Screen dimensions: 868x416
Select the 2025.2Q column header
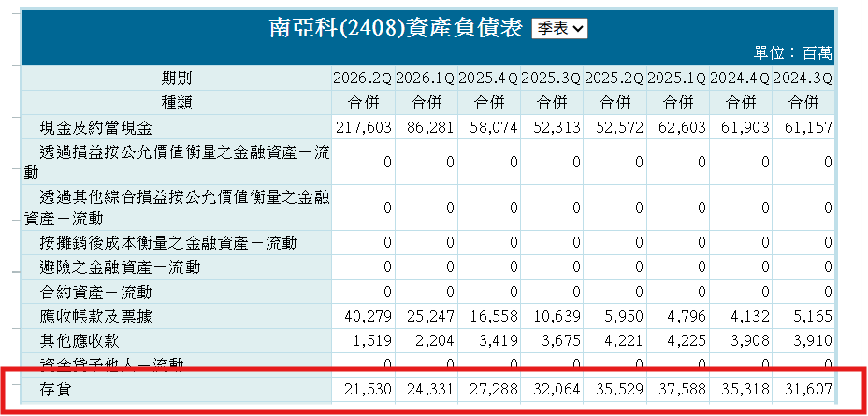(614, 79)
